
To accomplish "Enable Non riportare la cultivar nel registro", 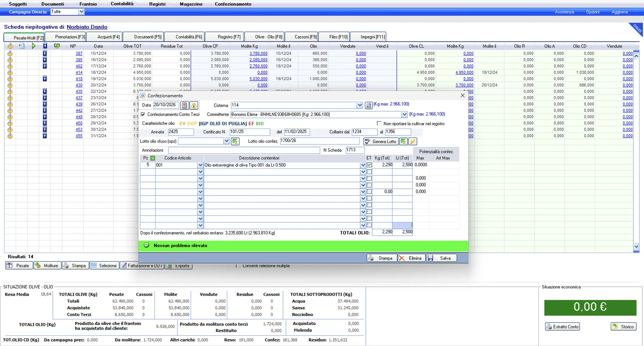I will (379, 123).
